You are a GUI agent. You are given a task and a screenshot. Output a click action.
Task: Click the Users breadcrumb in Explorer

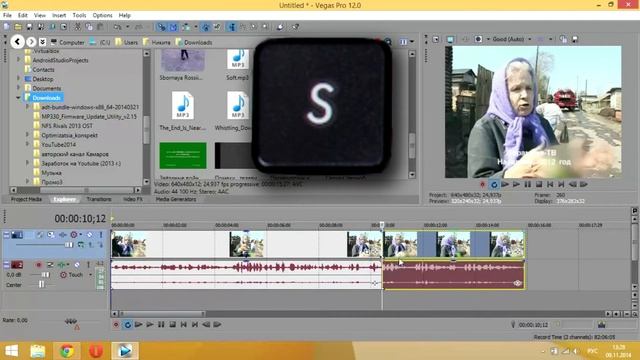coord(131,42)
